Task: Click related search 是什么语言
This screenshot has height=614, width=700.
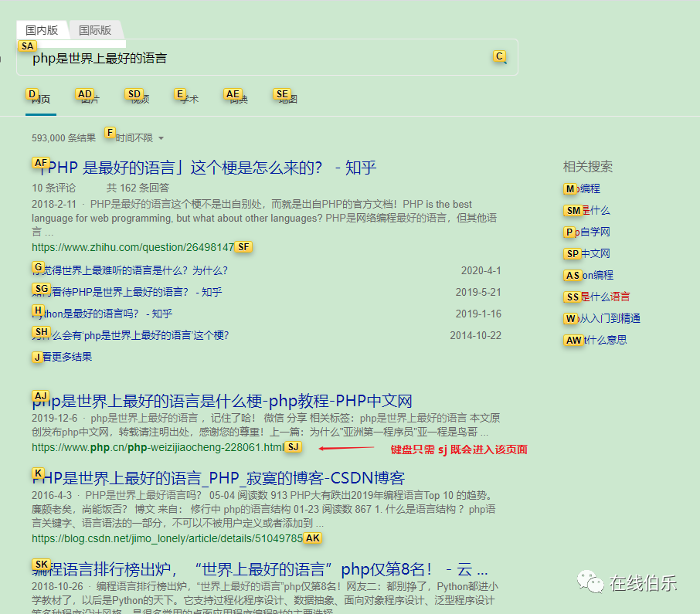Action: [597, 297]
